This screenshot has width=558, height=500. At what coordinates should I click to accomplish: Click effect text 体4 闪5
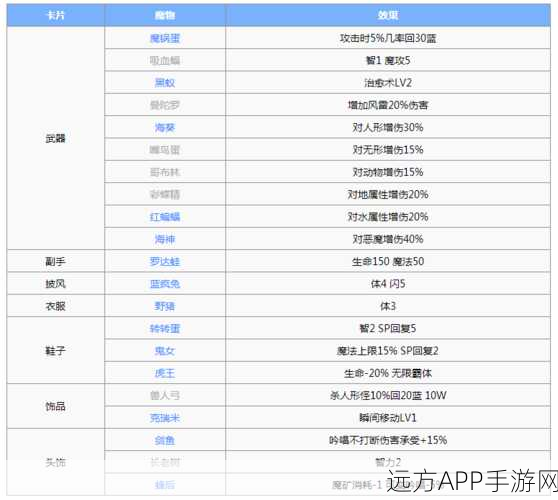pos(388,284)
